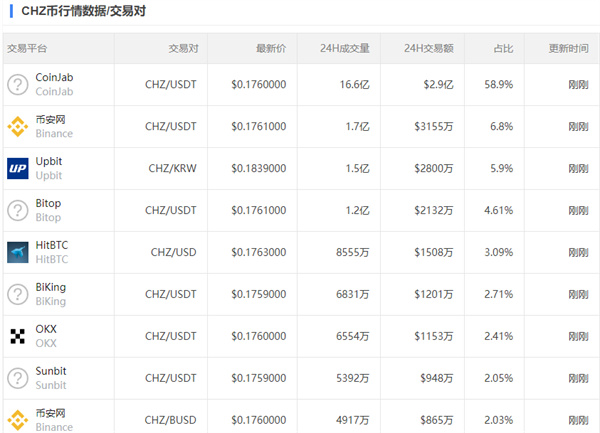The height and width of the screenshot is (433, 600).
Task: Open the OKX exchange name link
Action: click(47, 329)
